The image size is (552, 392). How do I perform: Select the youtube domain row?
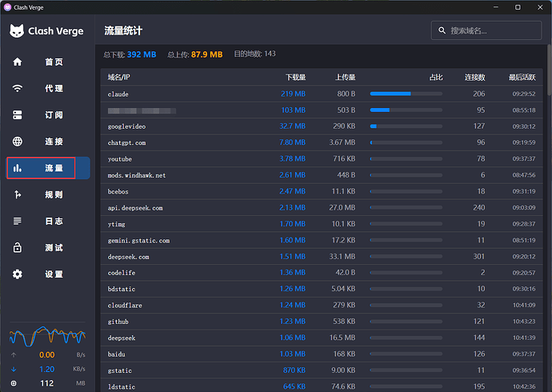[x=322, y=158]
